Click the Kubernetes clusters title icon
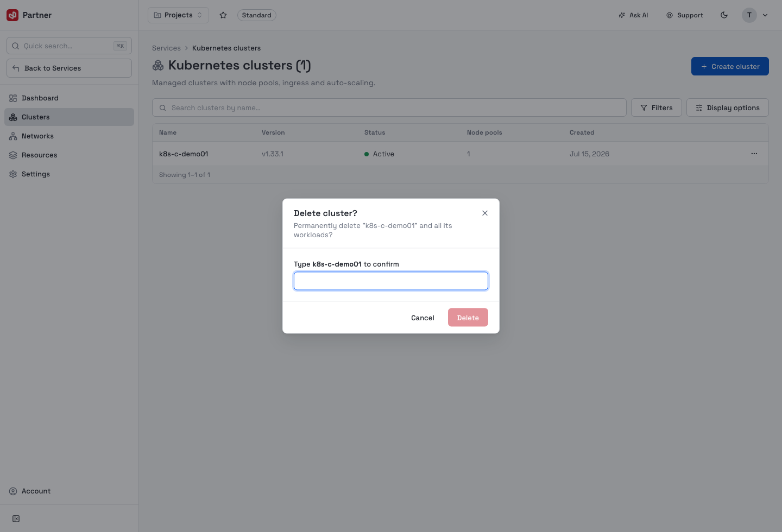This screenshot has height=532, width=782. point(158,66)
